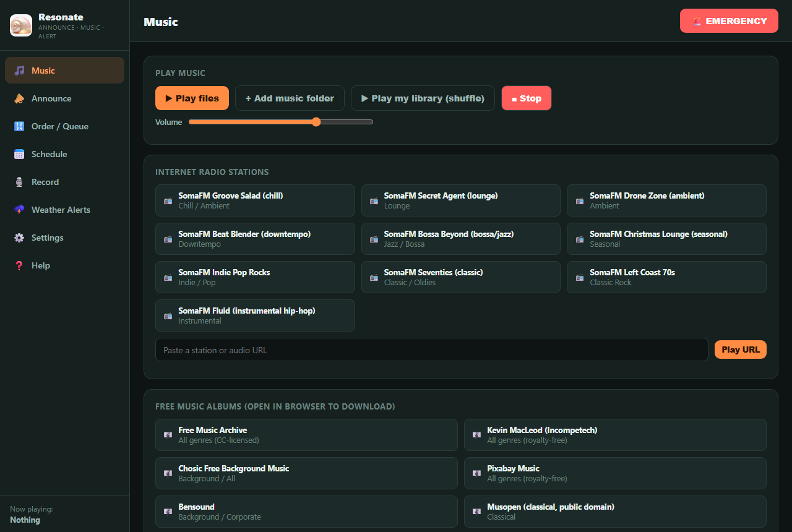Click the album icon beside Free Music Archive
Screen dimensions: 792x532
[168, 435]
